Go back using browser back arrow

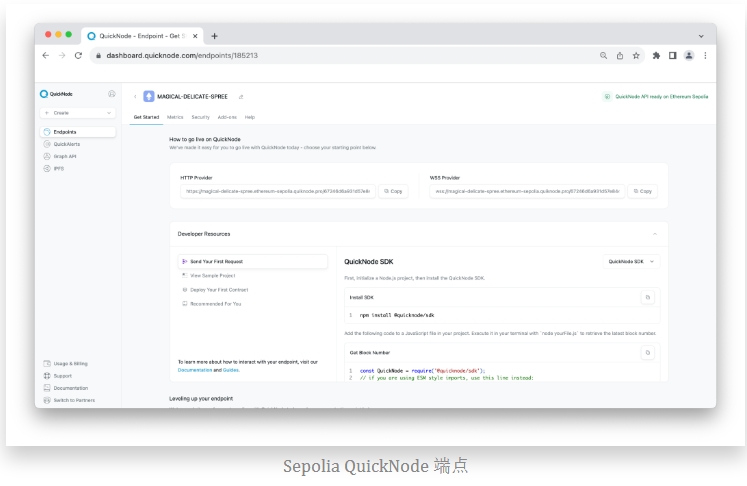45,55
